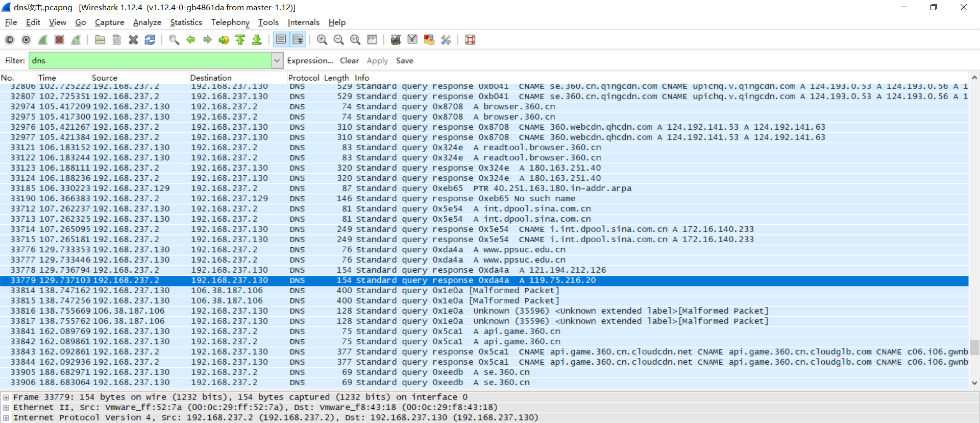Zoom out of the packet text

coord(338,40)
